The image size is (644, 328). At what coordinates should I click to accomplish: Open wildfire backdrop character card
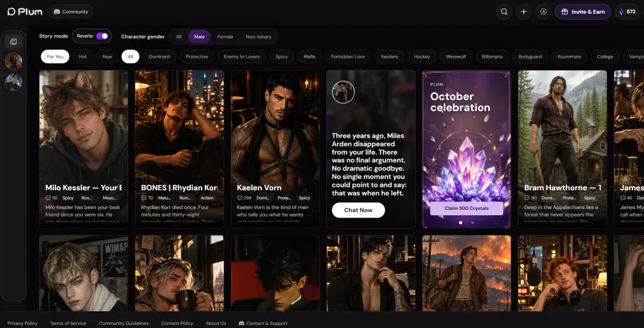pyautogui.click(x=466, y=273)
